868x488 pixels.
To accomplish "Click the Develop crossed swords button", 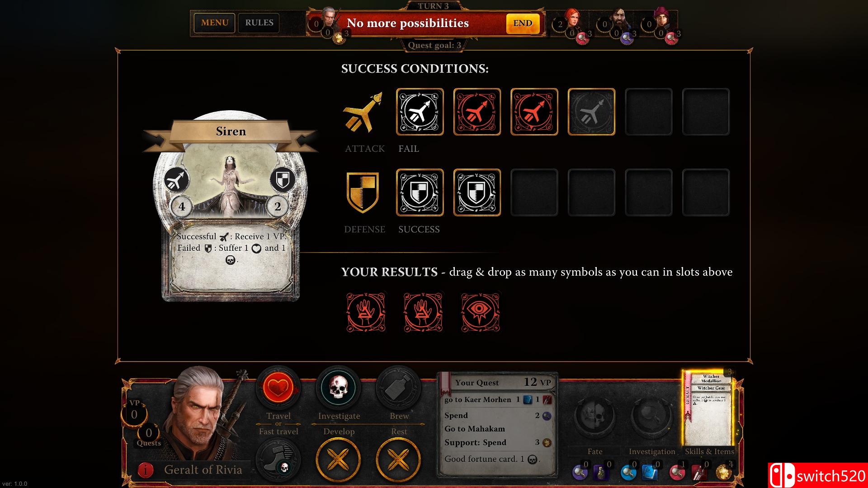I will [x=338, y=460].
